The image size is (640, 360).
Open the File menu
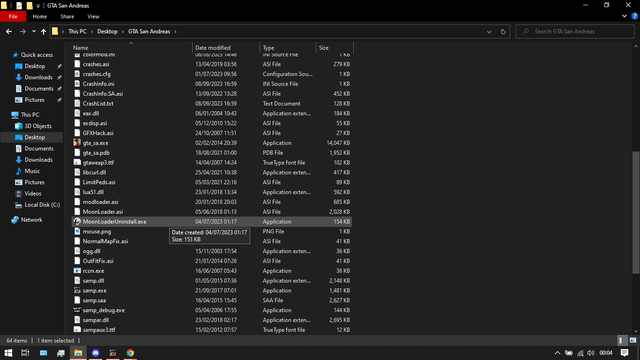click(13, 16)
